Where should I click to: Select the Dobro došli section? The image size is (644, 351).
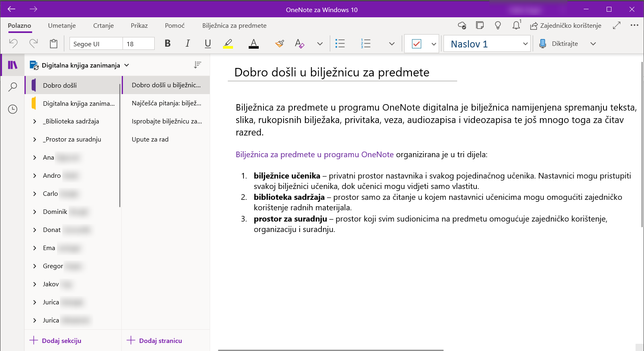(x=73, y=85)
